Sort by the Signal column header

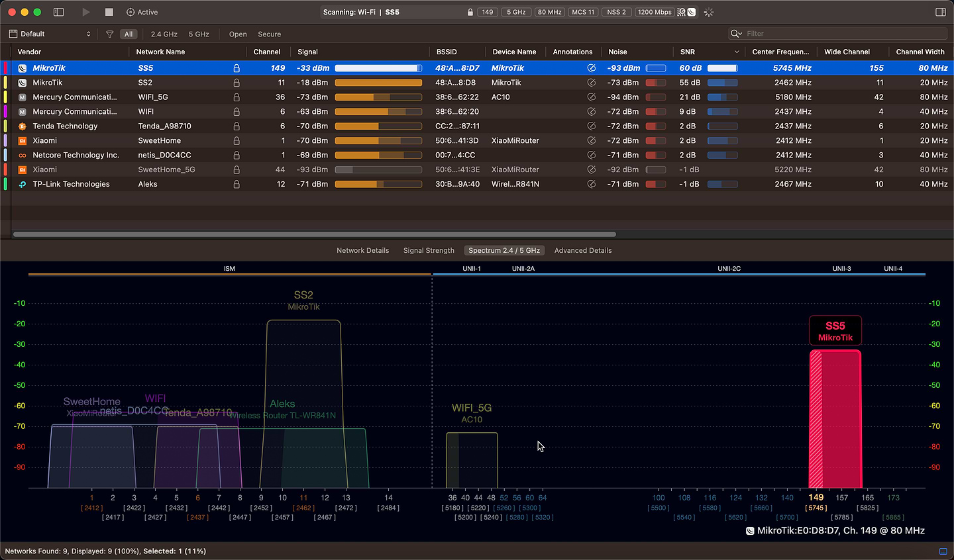[307, 52]
